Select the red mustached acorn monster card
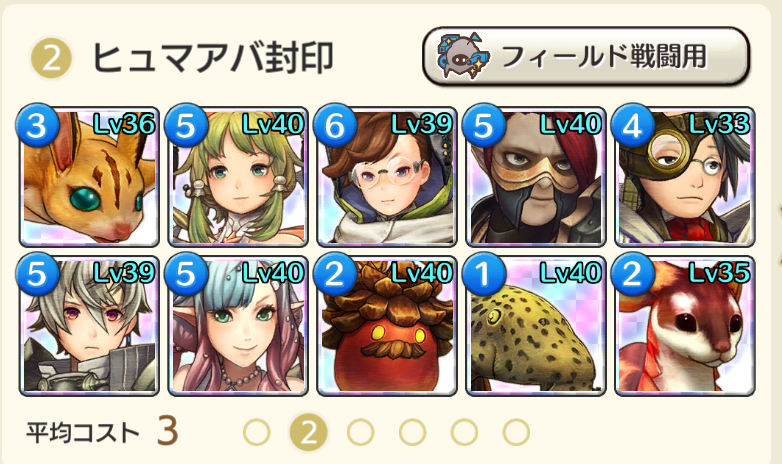Viewport: 782px width, 464px height. pos(387,326)
